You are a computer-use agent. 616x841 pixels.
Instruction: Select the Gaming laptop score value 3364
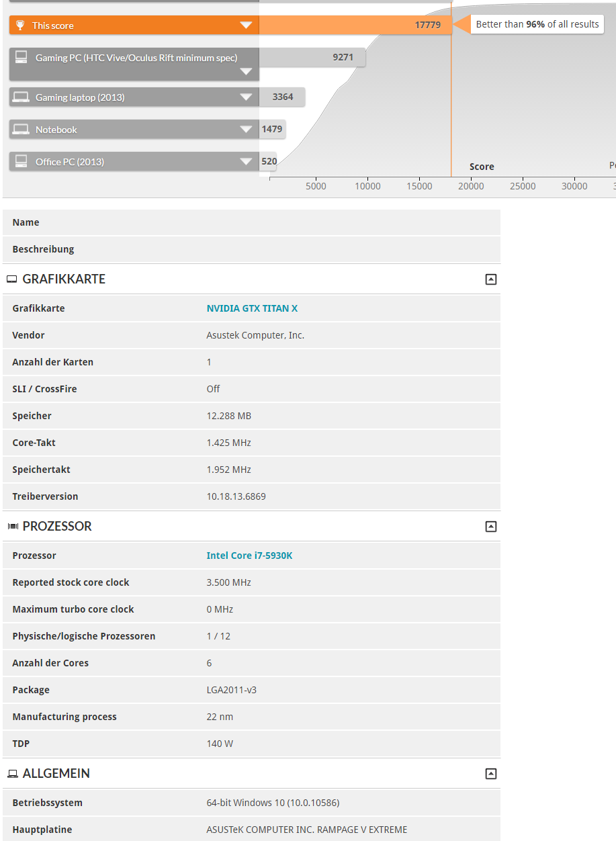click(x=283, y=97)
